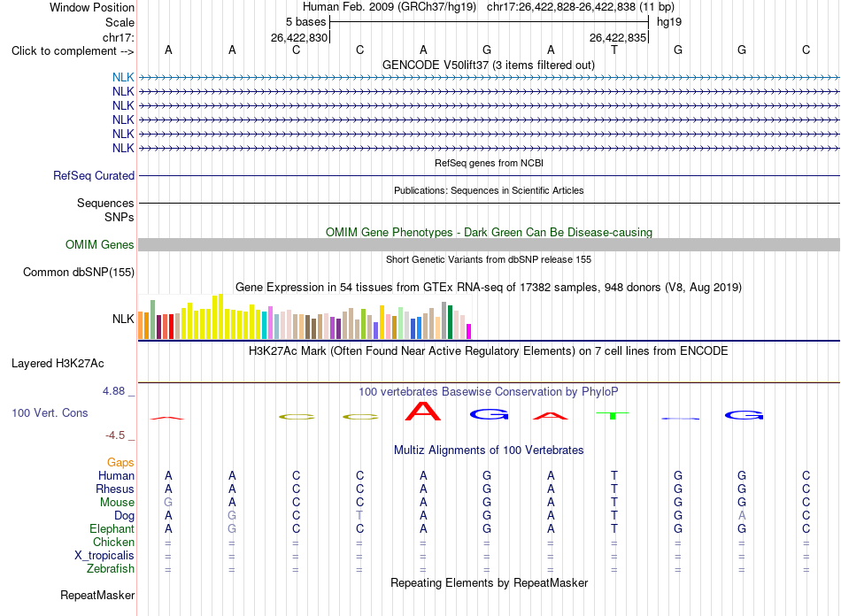841x616 pixels.
Task: Click the large red 'A' conservation logo
Action: pos(423,412)
